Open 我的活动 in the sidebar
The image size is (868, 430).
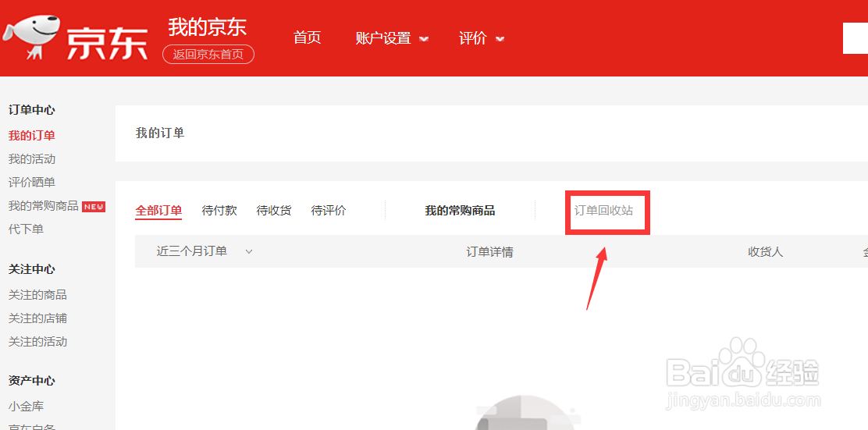[31, 159]
